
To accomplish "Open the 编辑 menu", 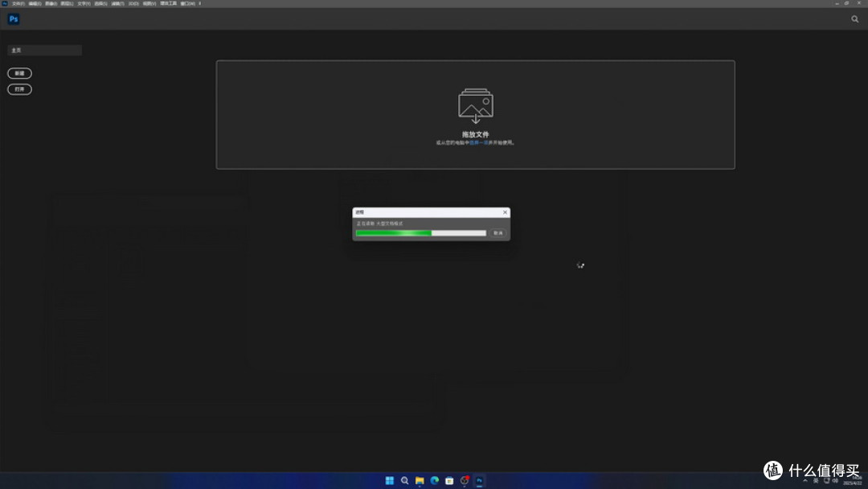I will point(35,3).
